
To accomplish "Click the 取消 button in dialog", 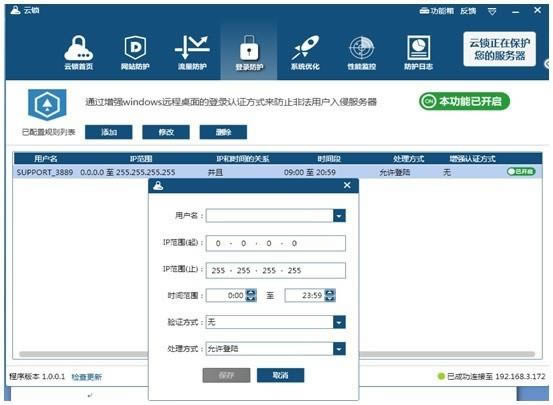I will pyautogui.click(x=280, y=375).
